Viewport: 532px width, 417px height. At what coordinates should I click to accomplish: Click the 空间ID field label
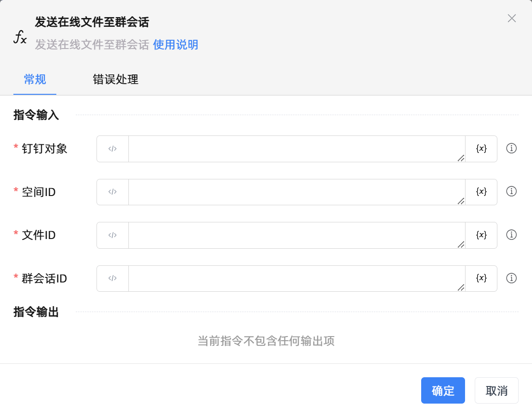pyautogui.click(x=39, y=192)
